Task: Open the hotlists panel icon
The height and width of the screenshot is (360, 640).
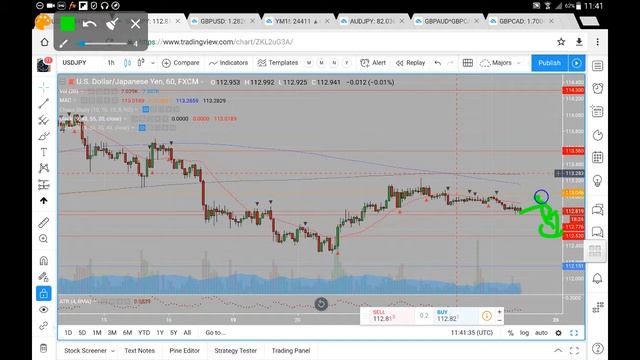Action: (x=598, y=135)
